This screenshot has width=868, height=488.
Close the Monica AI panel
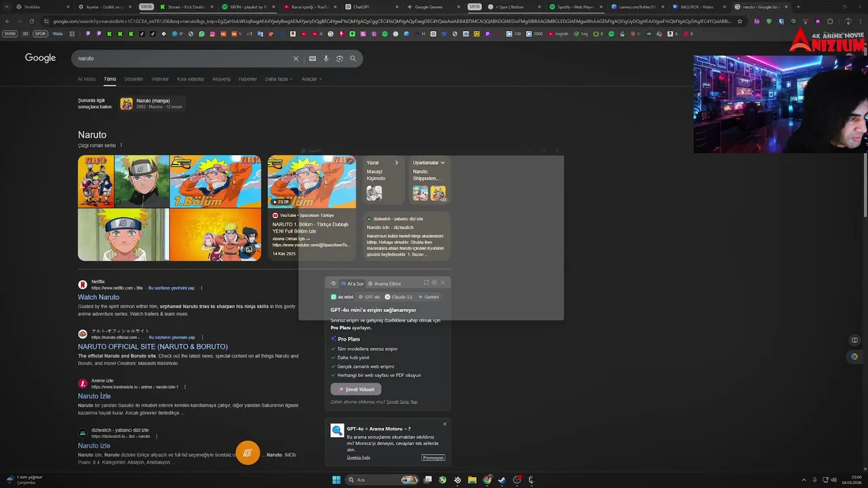click(443, 283)
